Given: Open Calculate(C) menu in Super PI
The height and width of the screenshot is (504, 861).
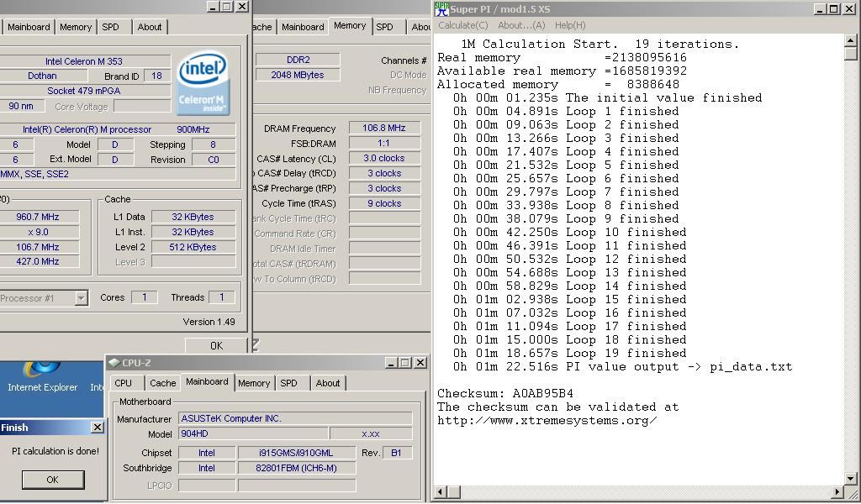Looking at the screenshot, I should click(x=463, y=25).
